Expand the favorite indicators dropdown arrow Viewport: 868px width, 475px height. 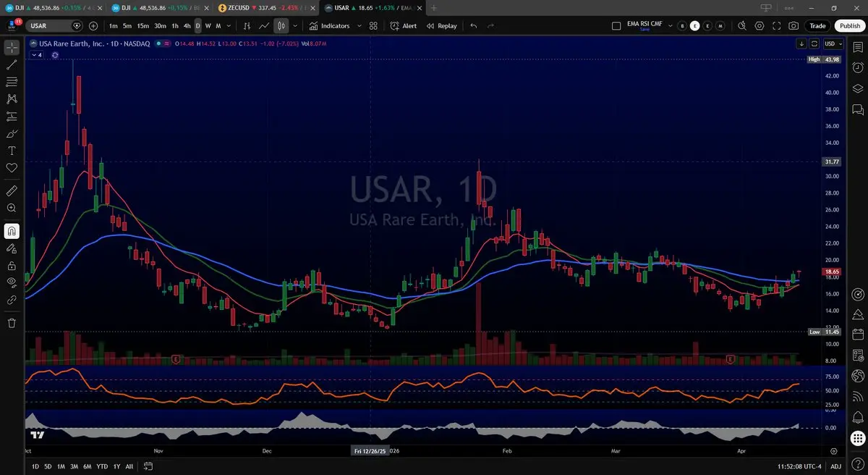[x=358, y=26]
